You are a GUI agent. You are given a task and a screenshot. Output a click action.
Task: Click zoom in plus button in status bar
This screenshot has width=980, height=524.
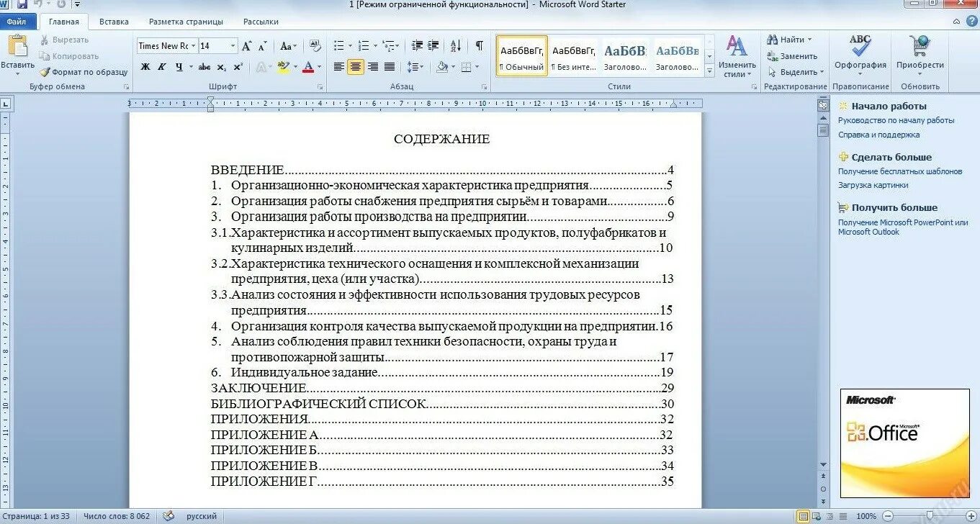[971, 516]
